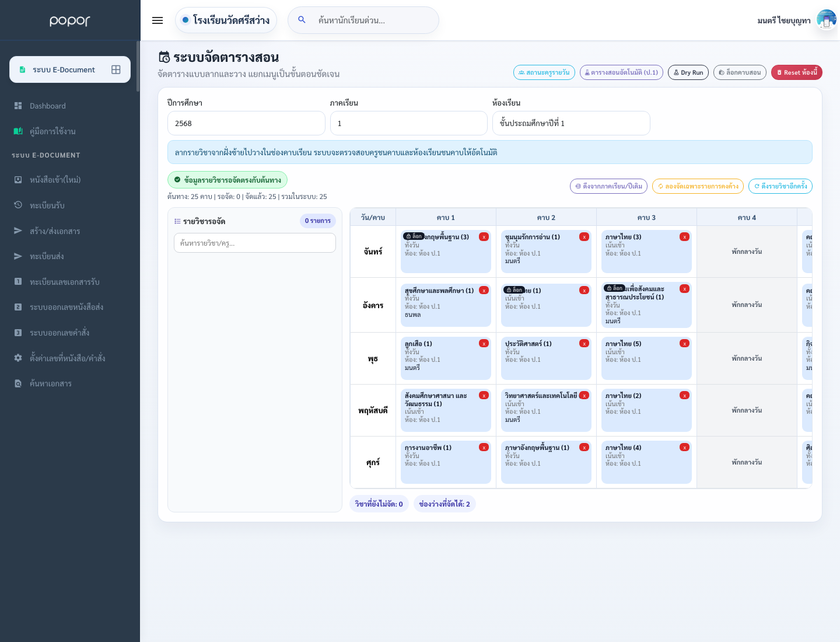Viewport: 840px width, 642px height.
Task: Open the hamburger menu in top bar
Action: 157,20
